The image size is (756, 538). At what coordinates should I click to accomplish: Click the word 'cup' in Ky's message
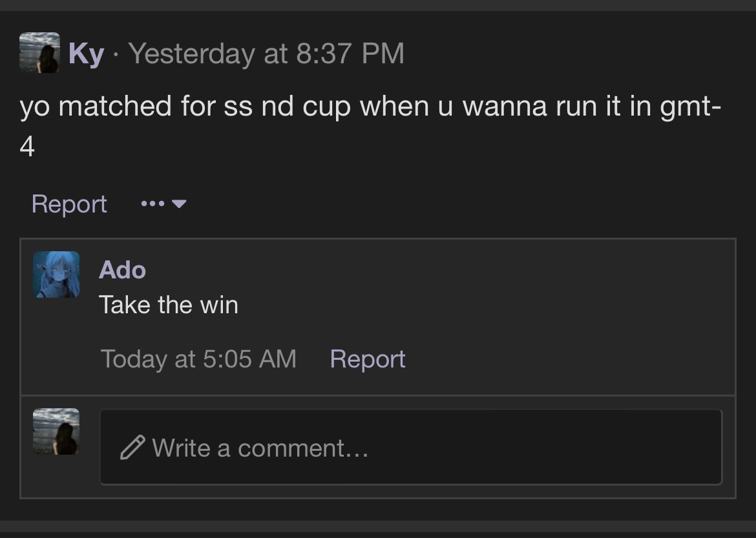[x=326, y=107]
